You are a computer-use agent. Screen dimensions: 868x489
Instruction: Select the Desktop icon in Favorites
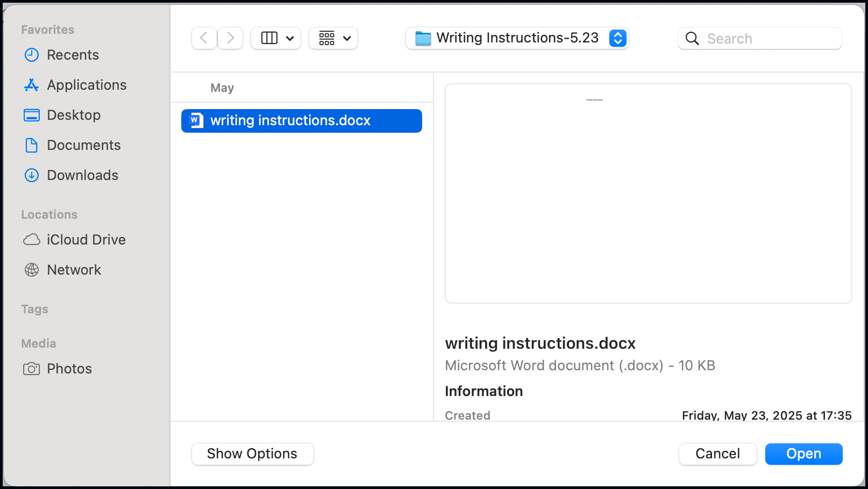(32, 115)
